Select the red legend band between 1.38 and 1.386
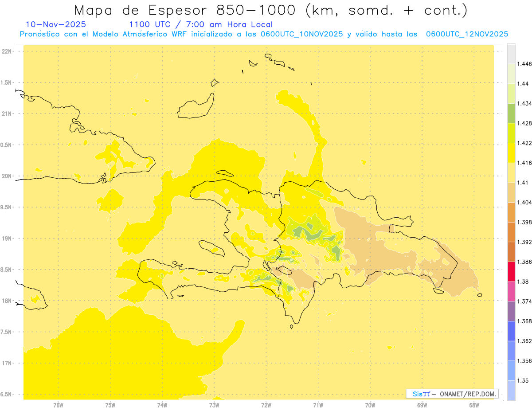The width and height of the screenshot is (532, 411). 511,271
